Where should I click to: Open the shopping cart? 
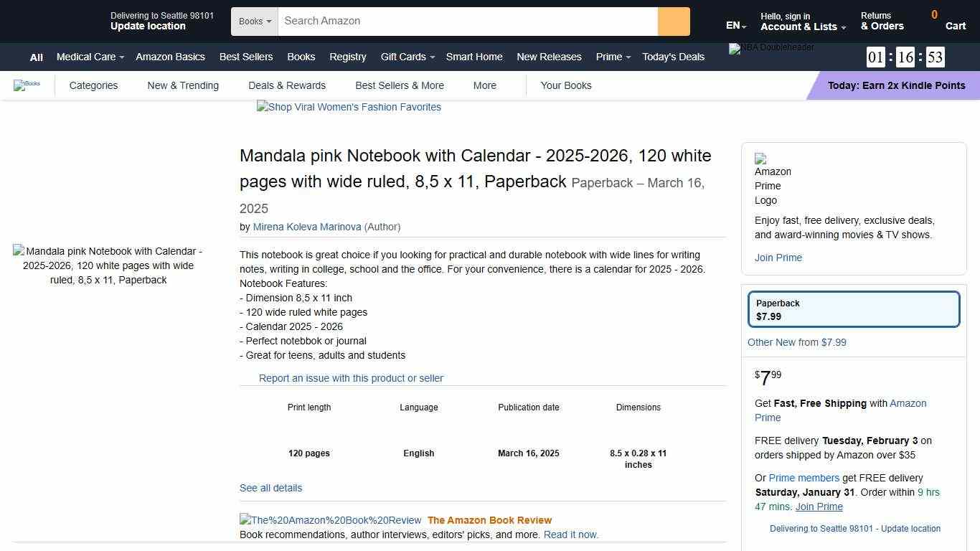(948, 21)
